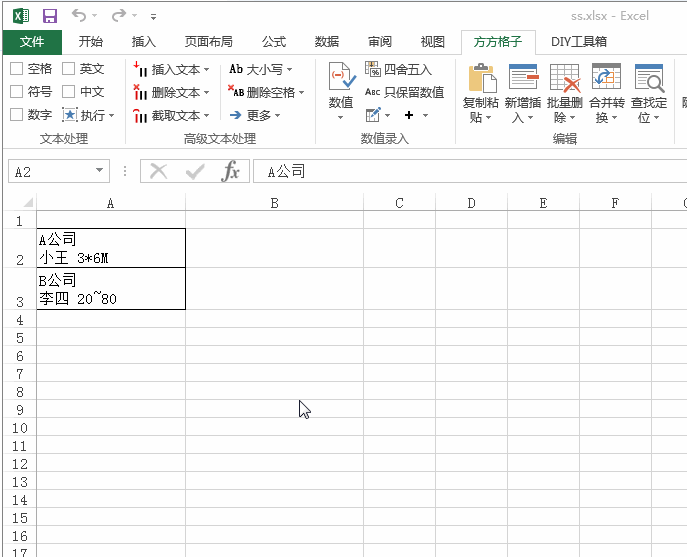Click the 合并转换 icon

pyautogui.click(x=606, y=77)
